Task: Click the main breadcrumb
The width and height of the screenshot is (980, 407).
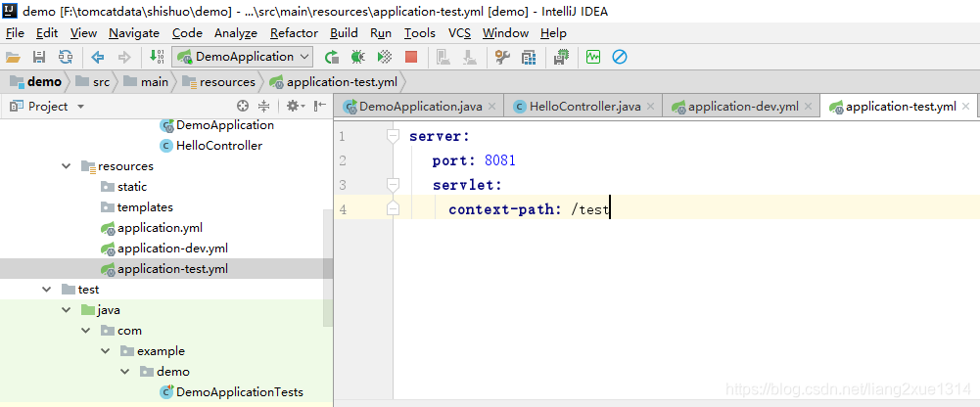Action: click(146, 82)
